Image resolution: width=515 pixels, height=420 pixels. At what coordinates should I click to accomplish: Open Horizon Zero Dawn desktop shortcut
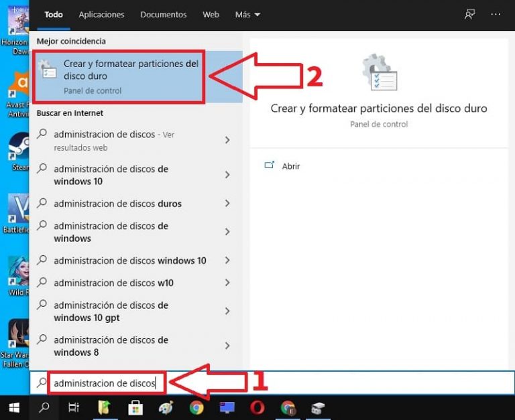click(x=16, y=29)
